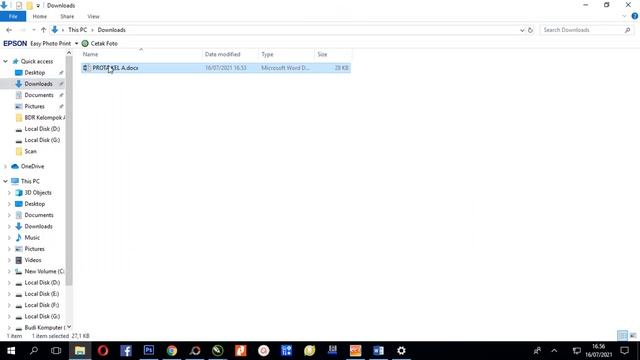
Task: Expand Videos under This PC
Action: (x=9, y=260)
